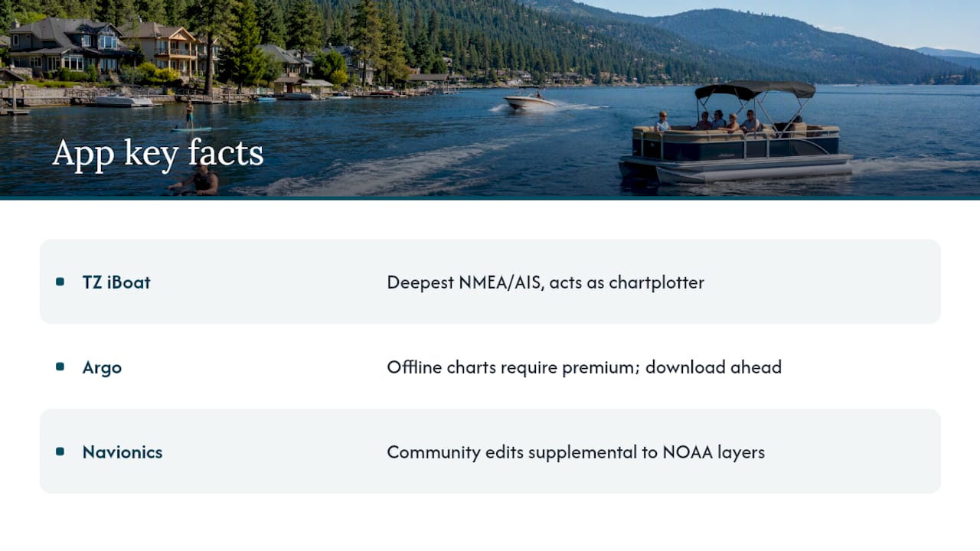
Task: Select the "Navionics" label
Action: [x=122, y=452]
